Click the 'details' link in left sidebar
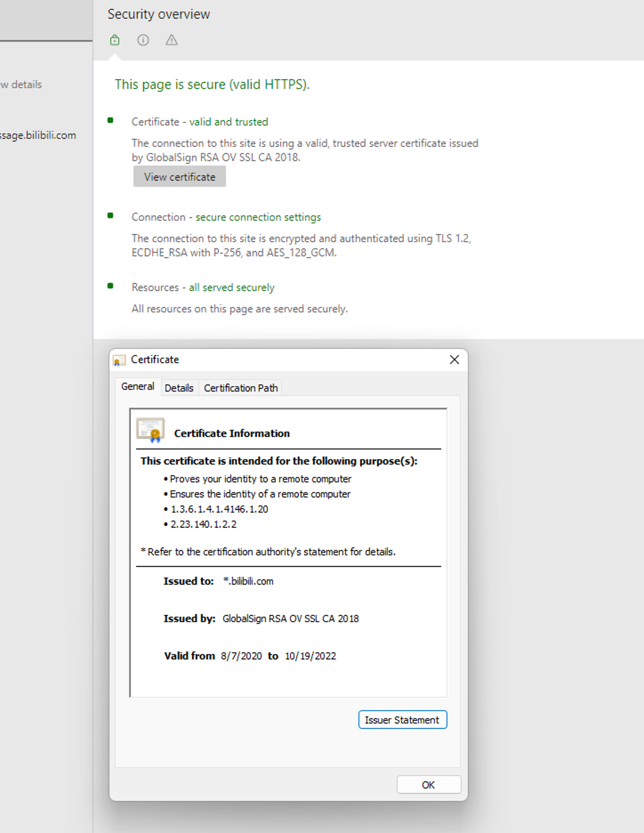The image size is (644, 833). pos(21,85)
